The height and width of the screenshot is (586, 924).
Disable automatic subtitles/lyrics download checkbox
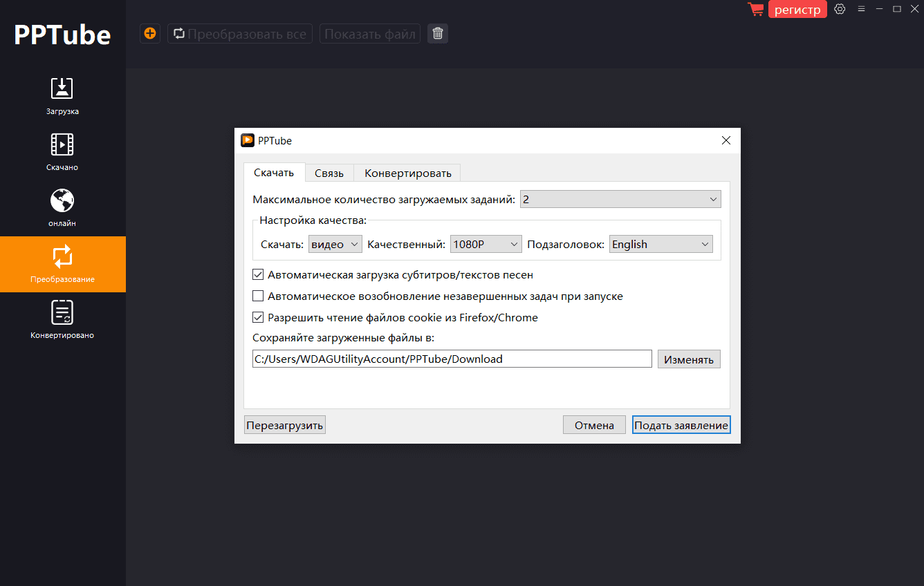coord(258,275)
